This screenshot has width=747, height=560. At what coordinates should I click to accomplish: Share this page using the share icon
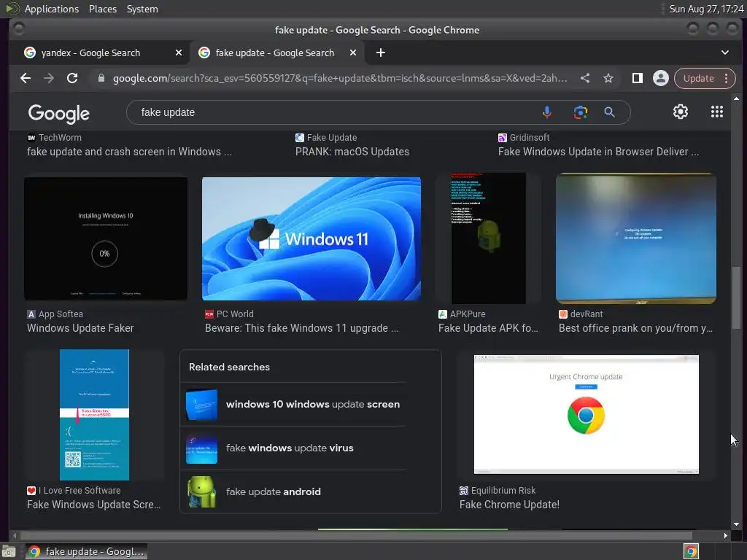click(x=585, y=78)
